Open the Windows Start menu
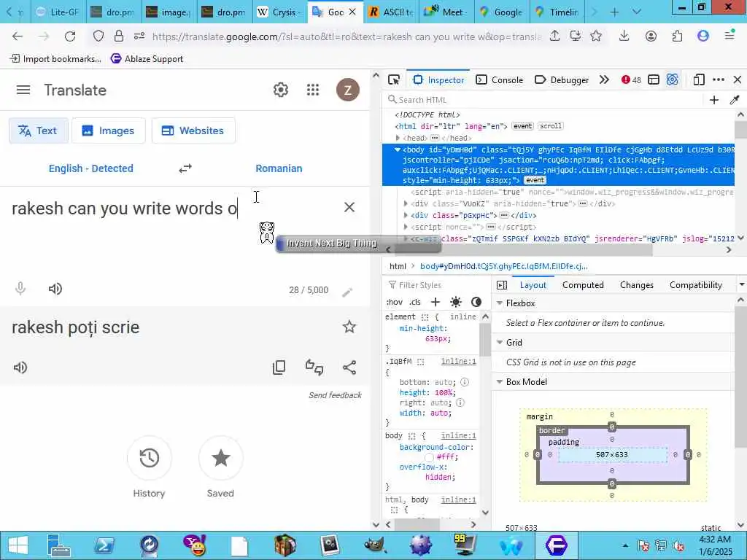Viewport: 747px width, 560px height. [18, 545]
